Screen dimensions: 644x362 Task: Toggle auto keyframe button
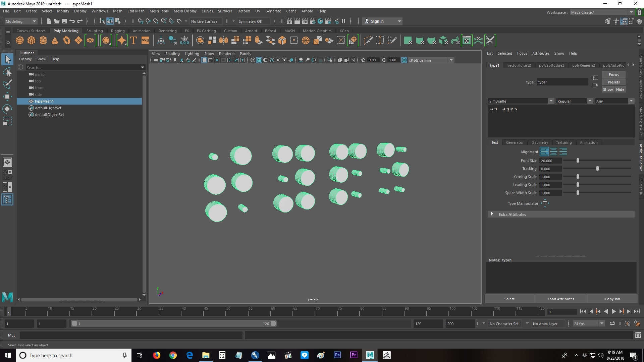627,323
